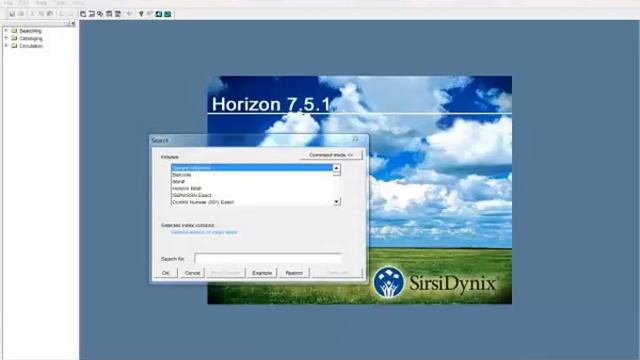Screen dimensions: 640x360
Task: Click the greyed Copy icon in toolbar
Action: 41,14
